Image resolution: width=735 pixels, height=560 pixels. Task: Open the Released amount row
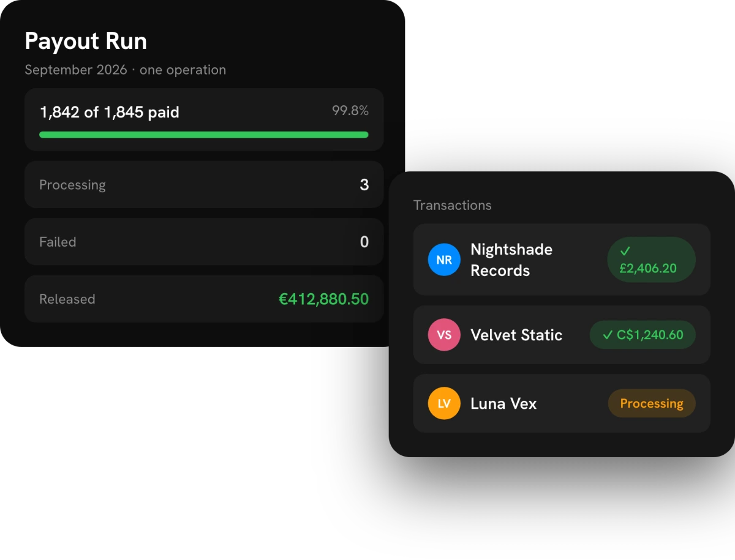coord(204,299)
